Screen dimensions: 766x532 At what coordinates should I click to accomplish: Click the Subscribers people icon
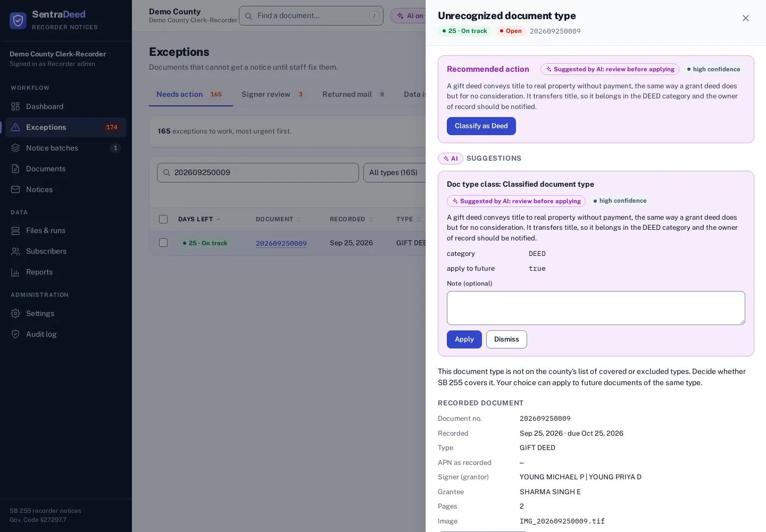point(15,251)
